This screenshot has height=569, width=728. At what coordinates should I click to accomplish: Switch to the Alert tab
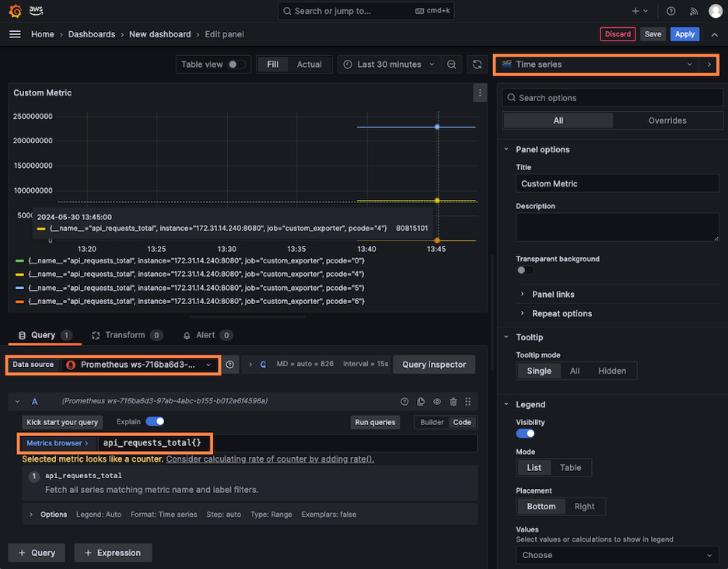click(208, 335)
